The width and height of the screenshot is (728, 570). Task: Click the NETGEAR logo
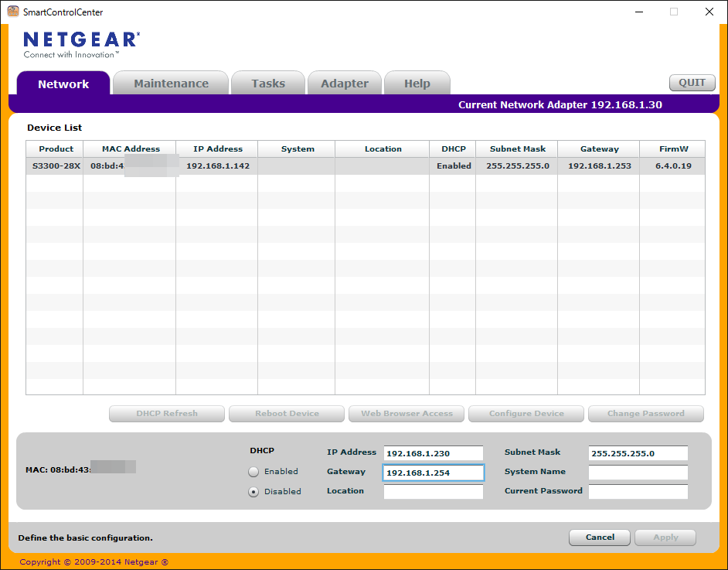tap(82, 45)
